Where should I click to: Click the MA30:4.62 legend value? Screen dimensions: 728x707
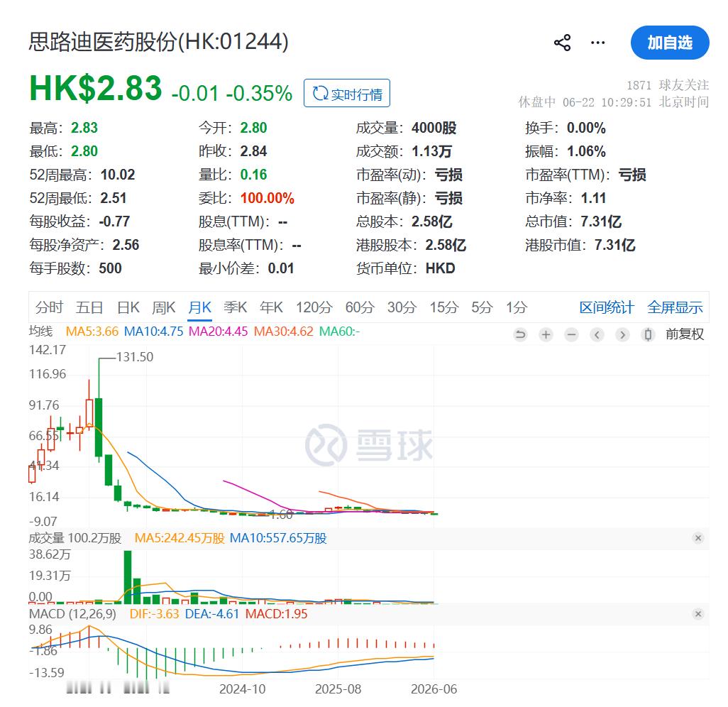[x=284, y=331]
